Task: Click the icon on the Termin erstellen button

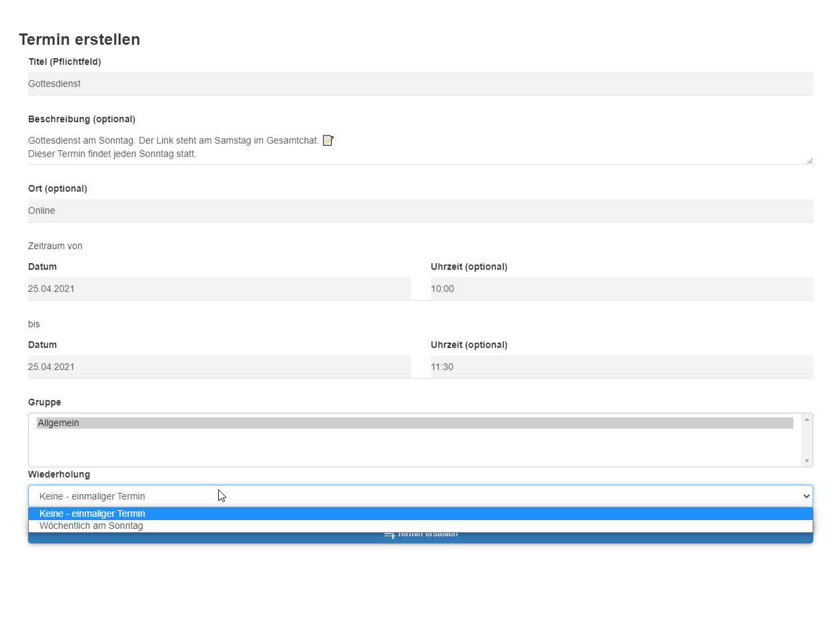Action: [x=390, y=535]
